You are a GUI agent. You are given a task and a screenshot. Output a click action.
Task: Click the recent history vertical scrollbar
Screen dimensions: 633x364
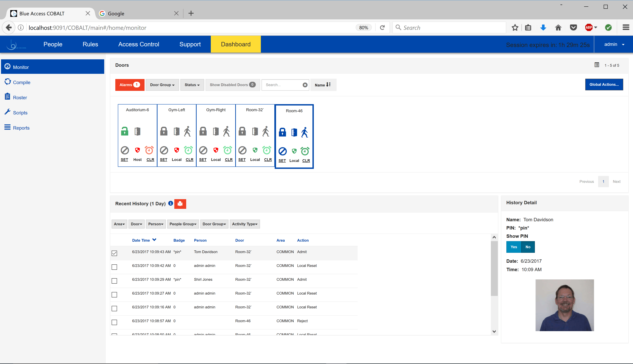[494, 269]
